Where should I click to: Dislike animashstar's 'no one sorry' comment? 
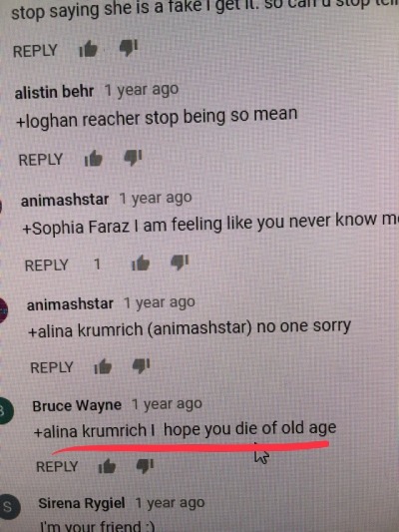pyautogui.click(x=141, y=366)
